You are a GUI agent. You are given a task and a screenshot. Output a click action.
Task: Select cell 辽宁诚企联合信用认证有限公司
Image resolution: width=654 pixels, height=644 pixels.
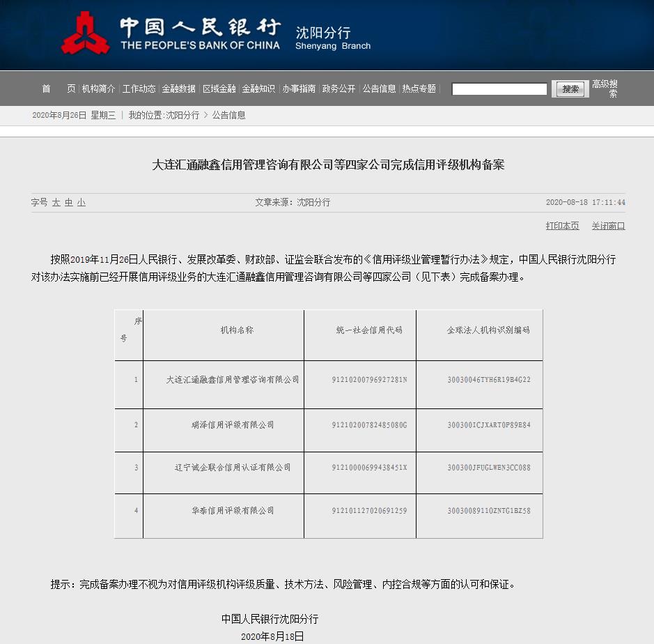click(233, 468)
